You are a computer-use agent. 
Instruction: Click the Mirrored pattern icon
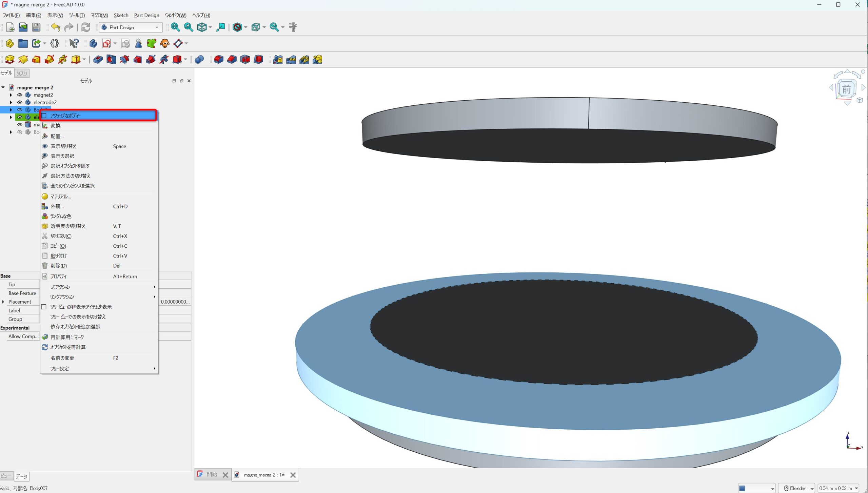tap(278, 60)
